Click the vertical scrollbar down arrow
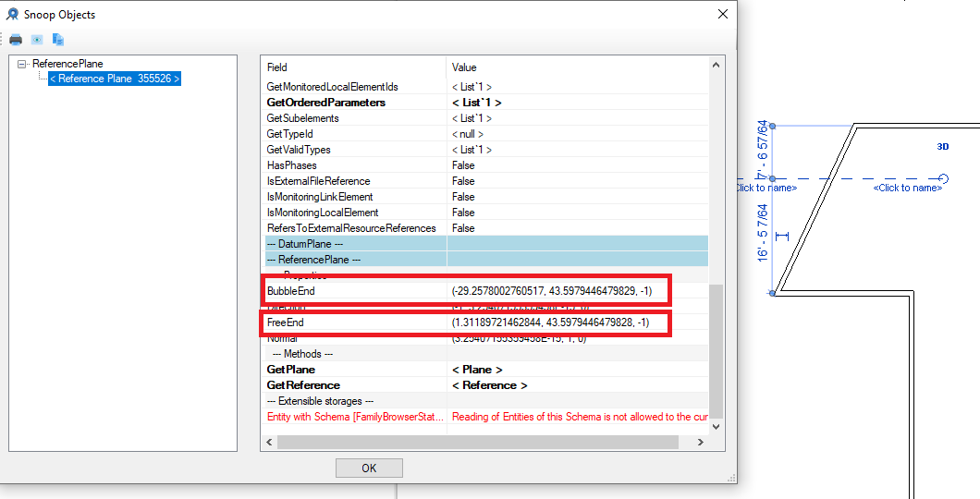 click(716, 427)
